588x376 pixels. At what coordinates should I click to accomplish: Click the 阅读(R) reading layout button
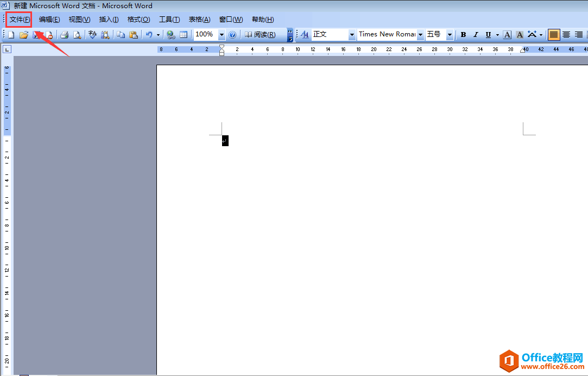coord(260,35)
